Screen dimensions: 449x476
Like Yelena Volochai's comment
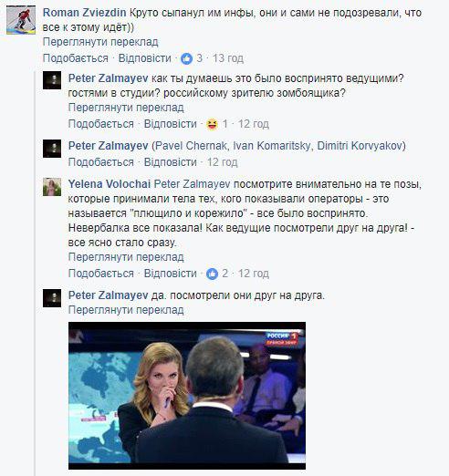coord(101,274)
